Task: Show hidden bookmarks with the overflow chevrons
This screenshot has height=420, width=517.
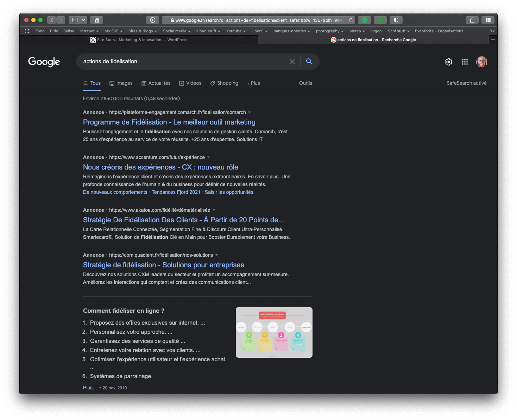Action: pos(492,31)
